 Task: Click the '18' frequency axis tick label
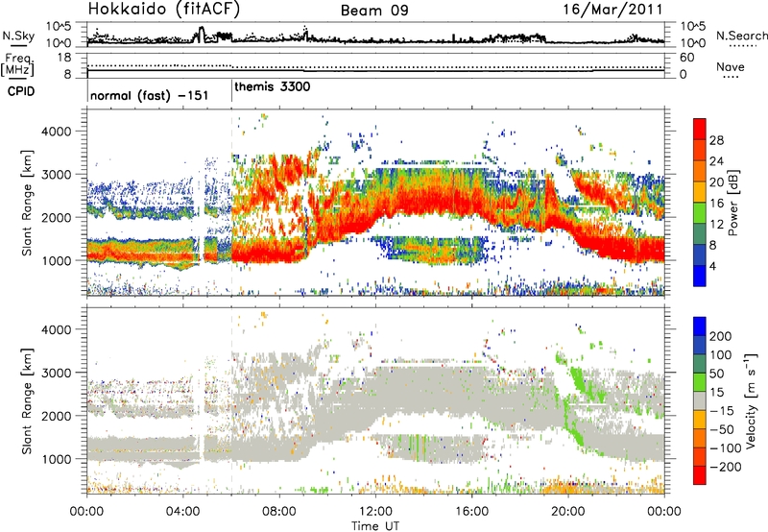point(64,58)
